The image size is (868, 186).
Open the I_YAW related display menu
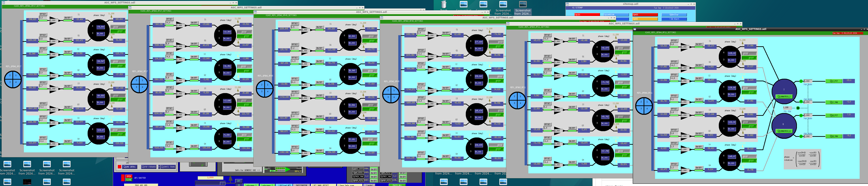coord(834,102)
